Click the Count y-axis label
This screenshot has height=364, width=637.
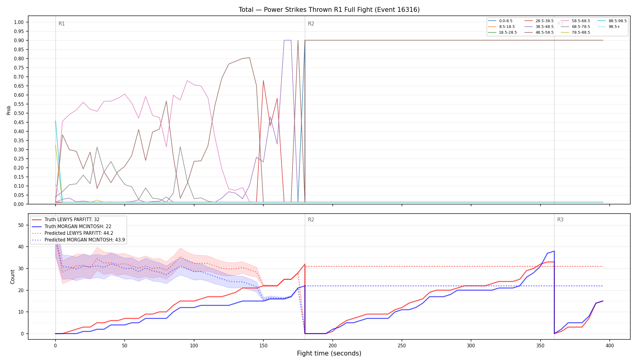tap(12, 277)
